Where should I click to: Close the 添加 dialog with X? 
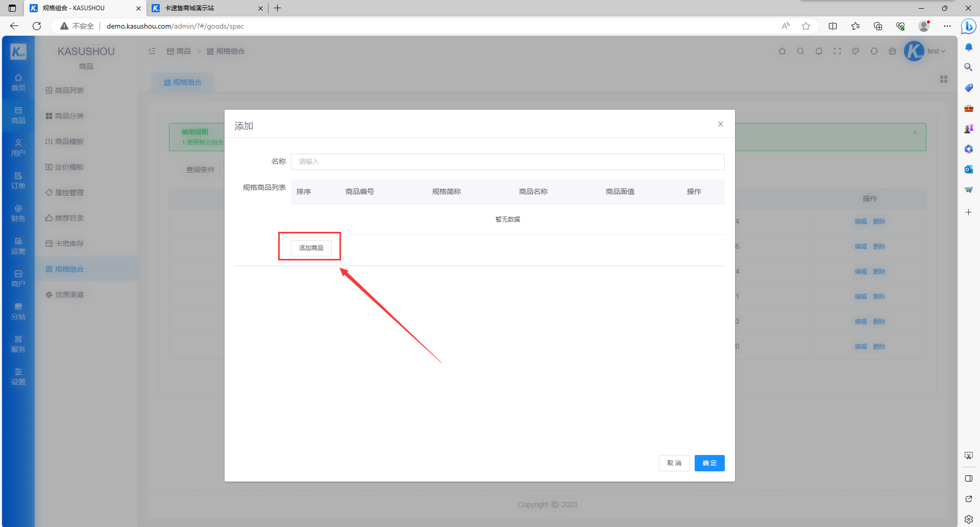(x=721, y=124)
